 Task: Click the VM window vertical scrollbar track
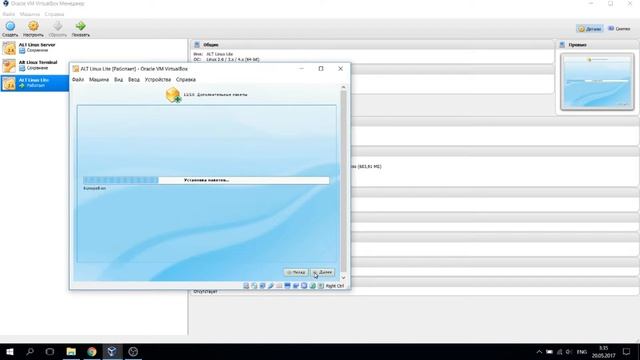pos(343,182)
